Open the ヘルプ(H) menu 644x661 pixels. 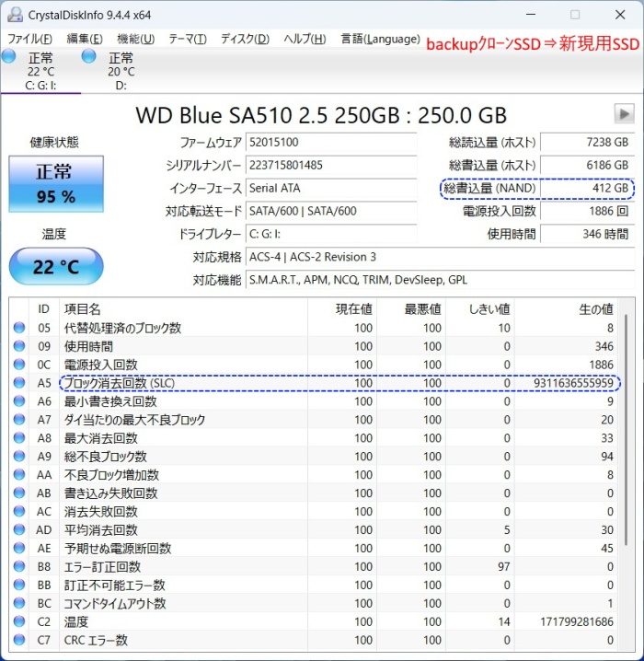305,39
